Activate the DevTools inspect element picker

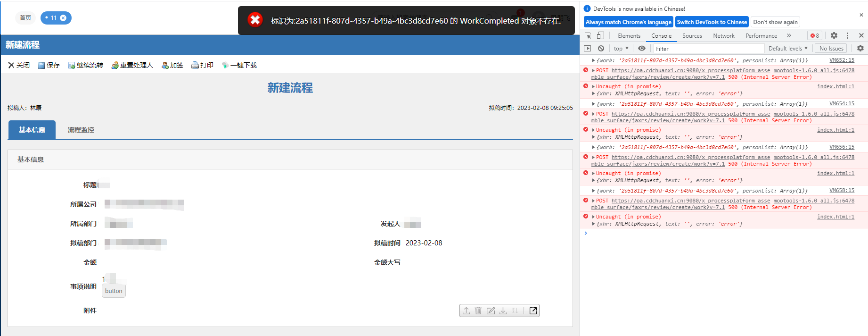pyautogui.click(x=588, y=35)
